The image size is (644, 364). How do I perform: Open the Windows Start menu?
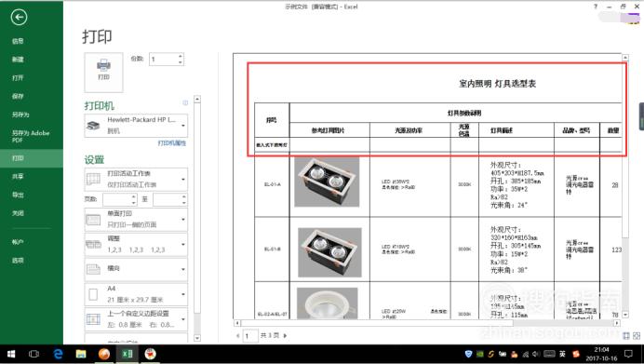tap(11, 354)
